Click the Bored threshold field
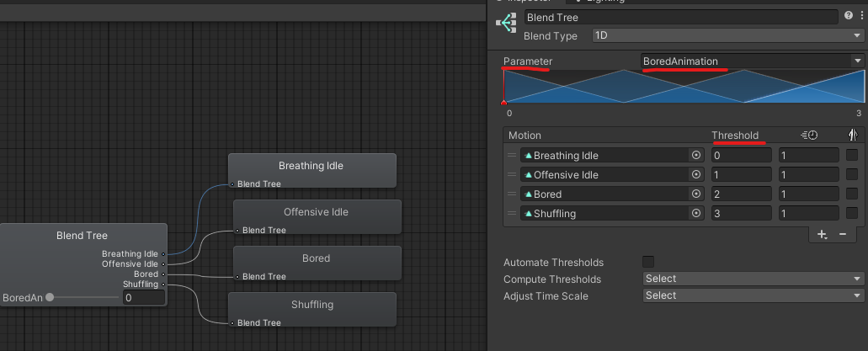 tap(741, 194)
